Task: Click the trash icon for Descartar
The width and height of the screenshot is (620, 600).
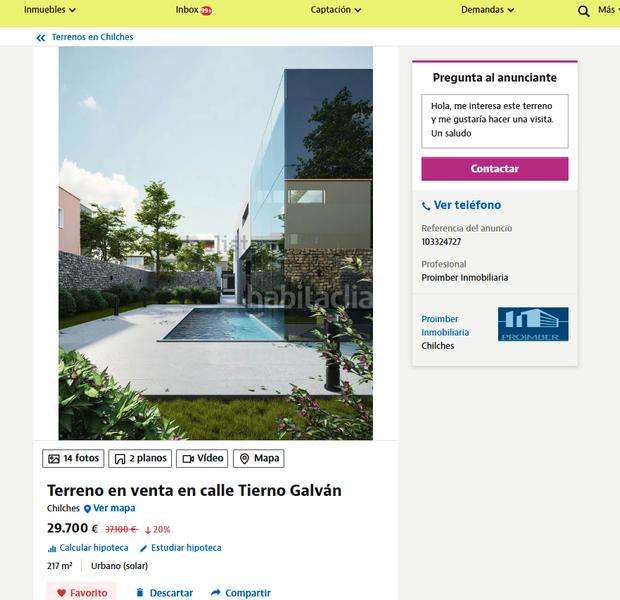Action: coord(140,592)
